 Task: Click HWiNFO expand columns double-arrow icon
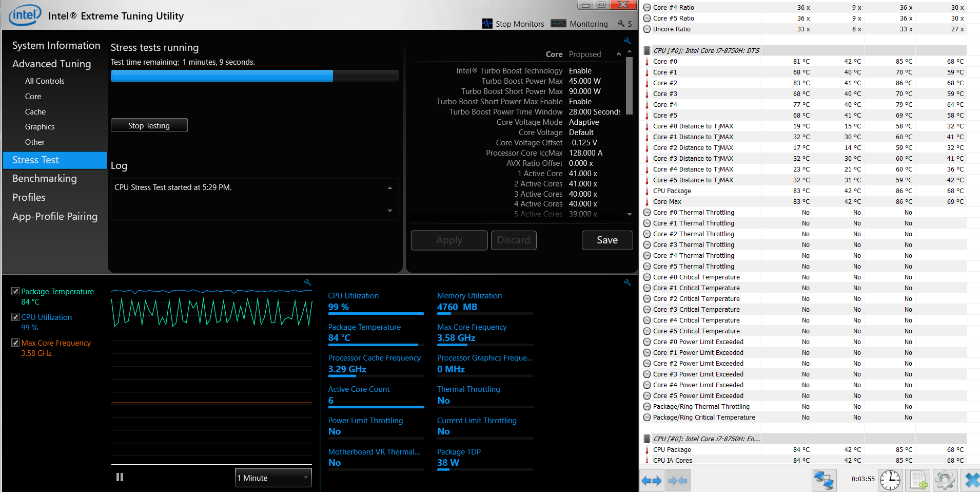(652, 481)
